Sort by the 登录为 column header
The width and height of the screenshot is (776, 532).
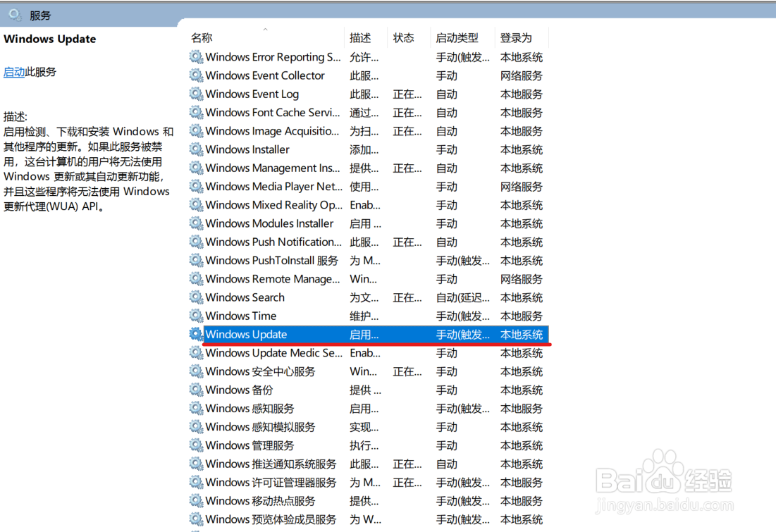coord(516,37)
